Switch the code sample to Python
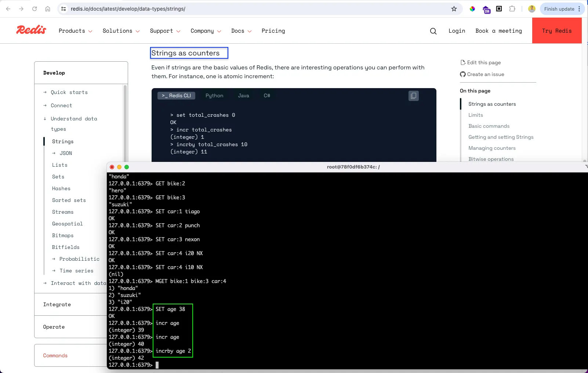 click(214, 95)
